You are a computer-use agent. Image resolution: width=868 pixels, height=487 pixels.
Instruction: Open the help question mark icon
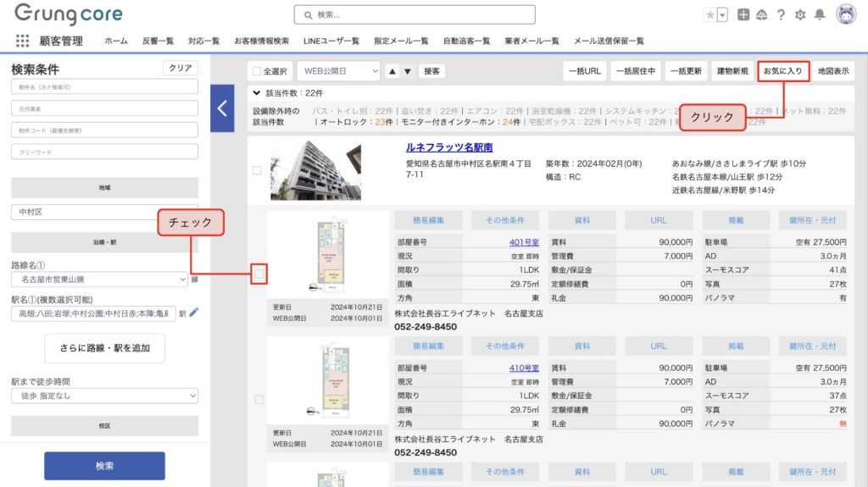click(x=780, y=14)
